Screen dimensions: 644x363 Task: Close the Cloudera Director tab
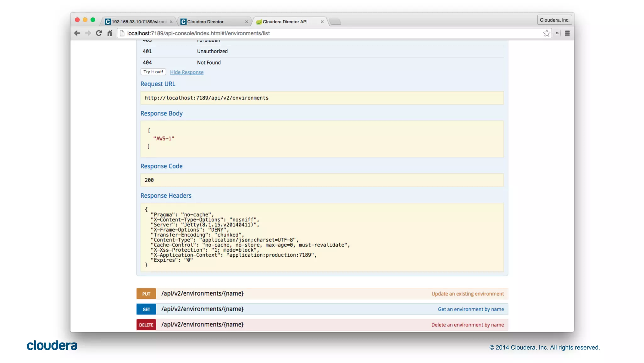(x=247, y=22)
